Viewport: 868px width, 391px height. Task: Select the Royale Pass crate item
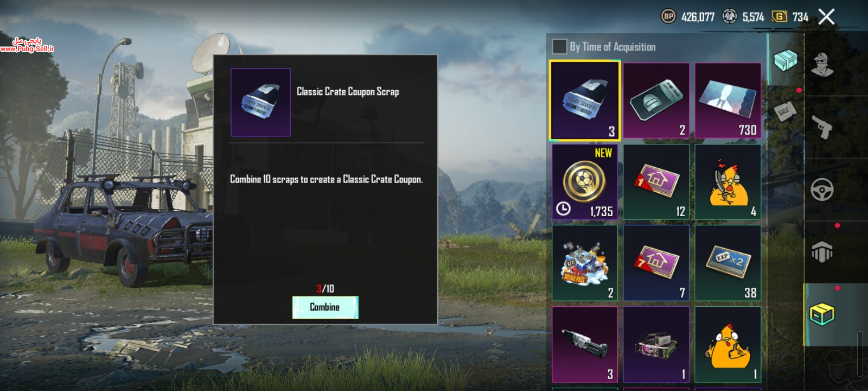(585, 263)
